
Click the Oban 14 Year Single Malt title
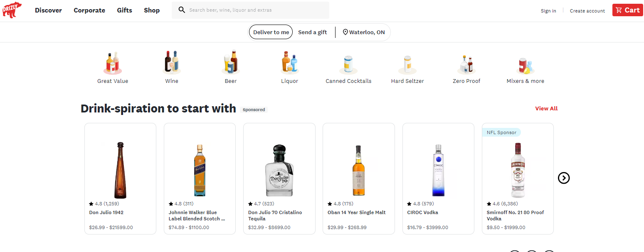click(357, 212)
